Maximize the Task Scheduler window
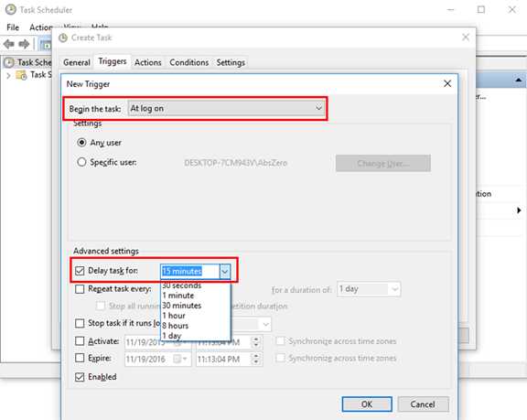The height and width of the screenshot is (420, 527). tap(481, 10)
